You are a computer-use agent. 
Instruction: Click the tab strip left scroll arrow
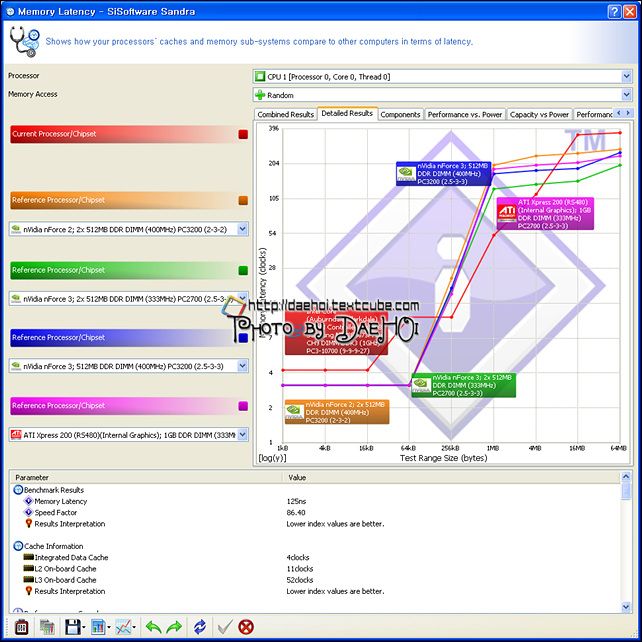pos(619,112)
